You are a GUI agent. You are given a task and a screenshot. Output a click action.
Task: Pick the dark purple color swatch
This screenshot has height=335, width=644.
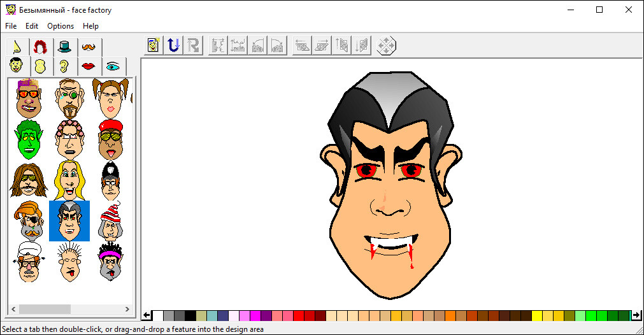[x=266, y=316]
